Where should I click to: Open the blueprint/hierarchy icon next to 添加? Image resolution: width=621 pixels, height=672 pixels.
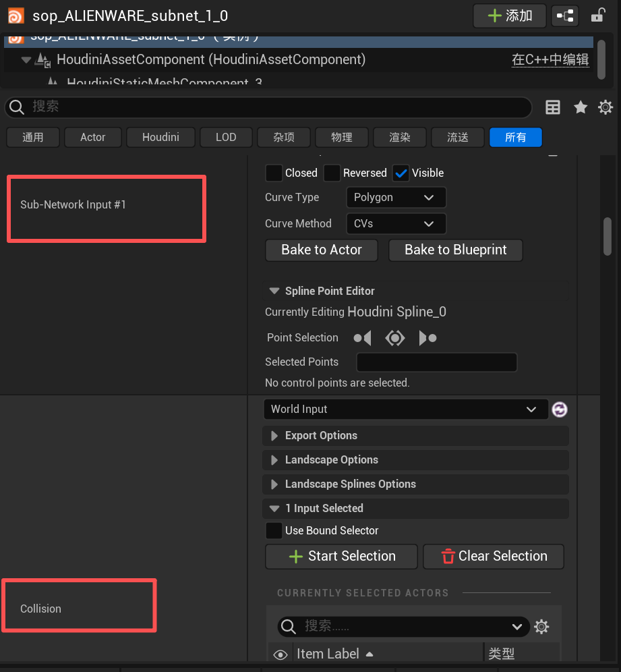coord(565,16)
